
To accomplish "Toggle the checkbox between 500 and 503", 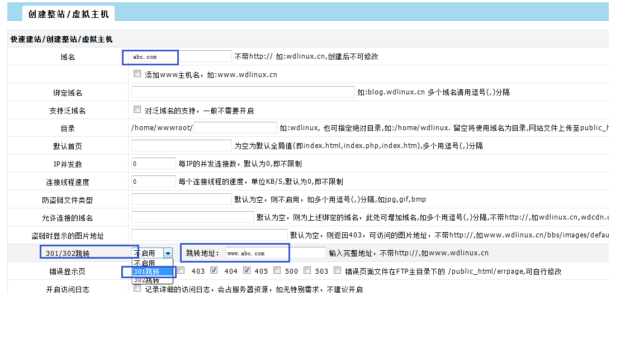I will (306, 271).
